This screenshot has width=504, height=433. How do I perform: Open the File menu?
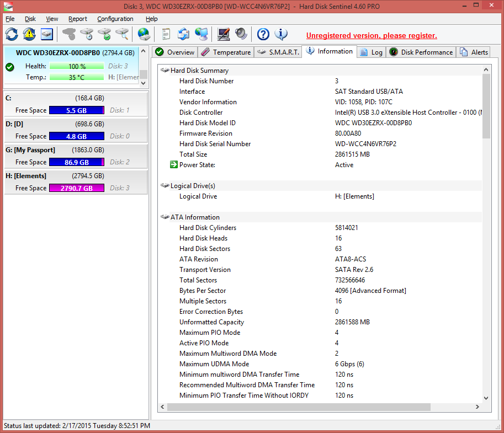pyautogui.click(x=10, y=19)
